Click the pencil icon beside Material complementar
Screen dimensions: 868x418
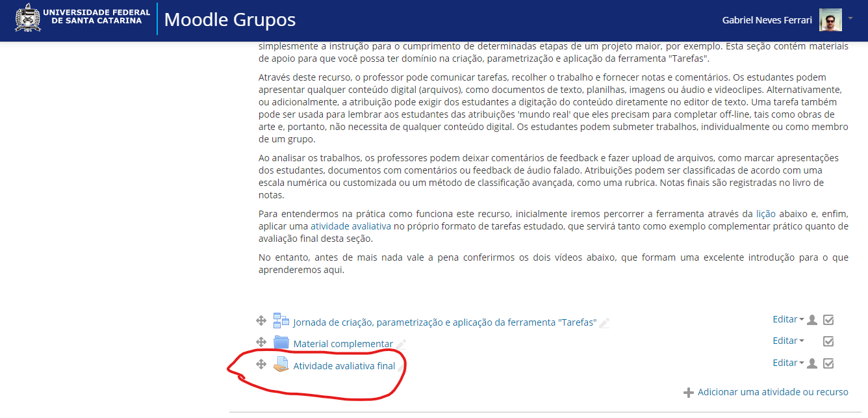[x=402, y=345]
